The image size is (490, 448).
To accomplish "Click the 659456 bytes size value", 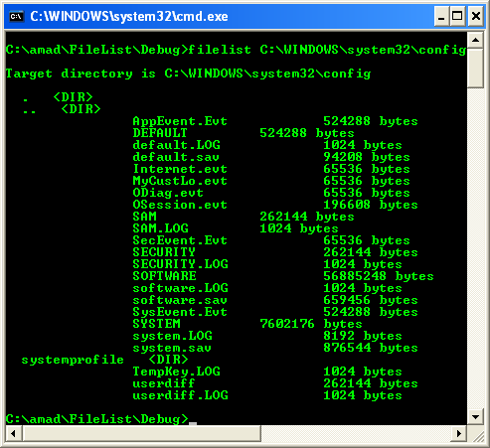I will point(371,300).
